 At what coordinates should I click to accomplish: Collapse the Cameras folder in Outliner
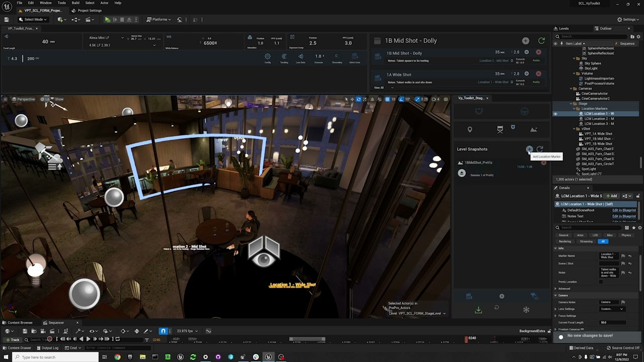tap(571, 88)
